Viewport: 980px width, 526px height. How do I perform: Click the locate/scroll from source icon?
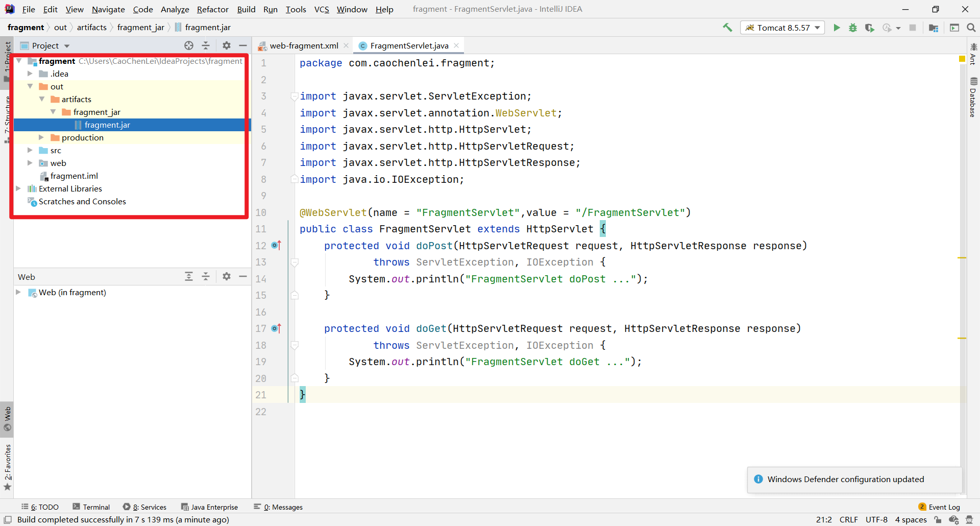(189, 45)
